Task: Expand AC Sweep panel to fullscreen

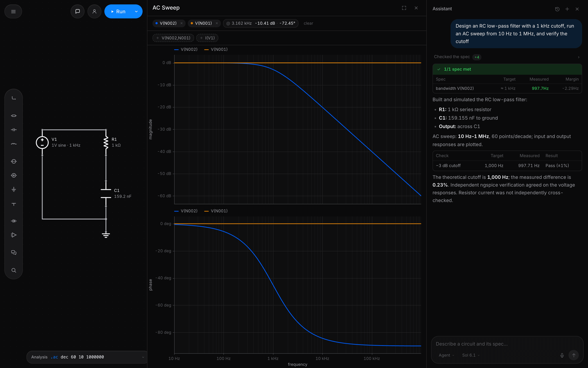Action: [404, 8]
